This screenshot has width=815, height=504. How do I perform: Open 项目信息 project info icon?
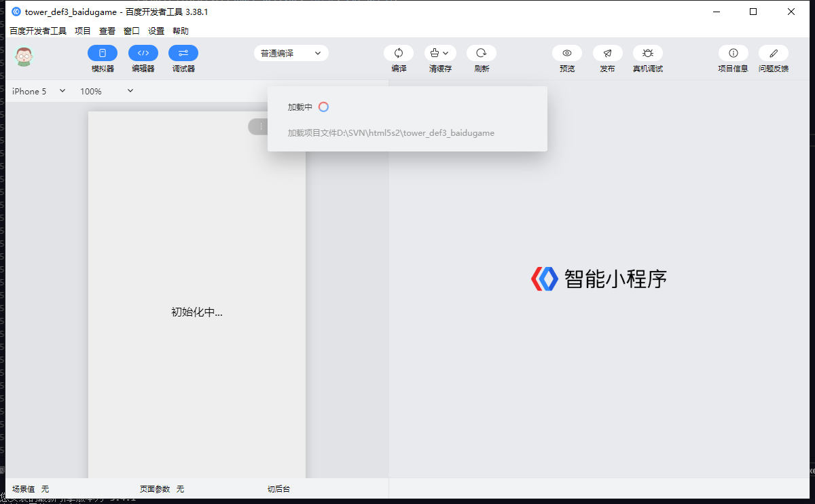click(733, 53)
